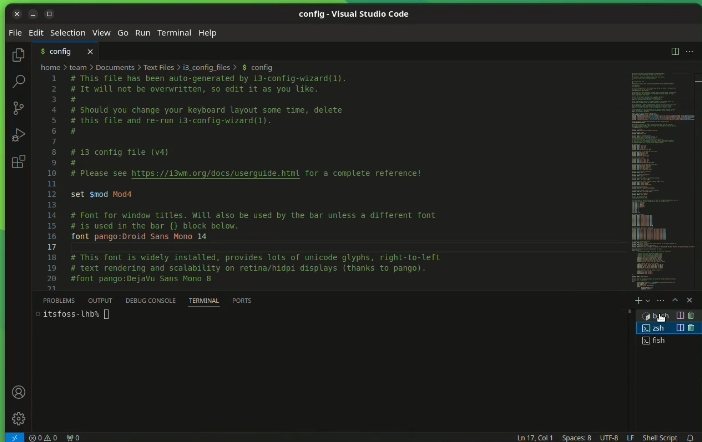The image size is (702, 442).
Task: Open the Extensions view
Action: pyautogui.click(x=18, y=161)
